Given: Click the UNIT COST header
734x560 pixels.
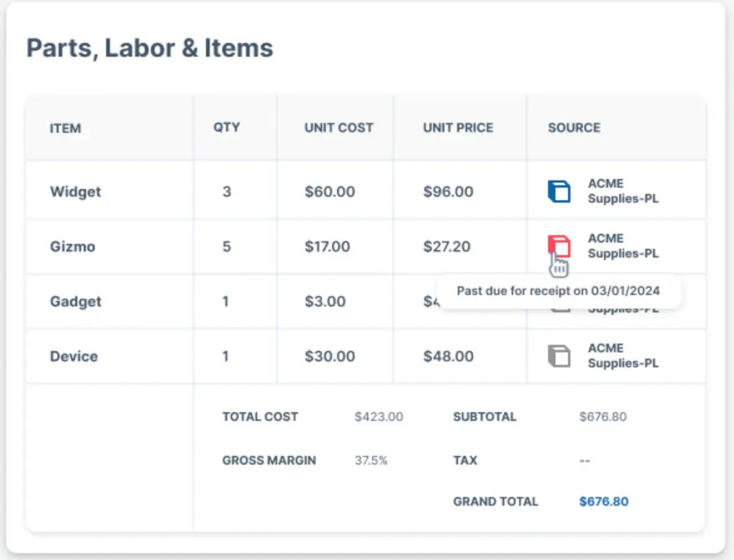Looking at the screenshot, I should 338,128.
